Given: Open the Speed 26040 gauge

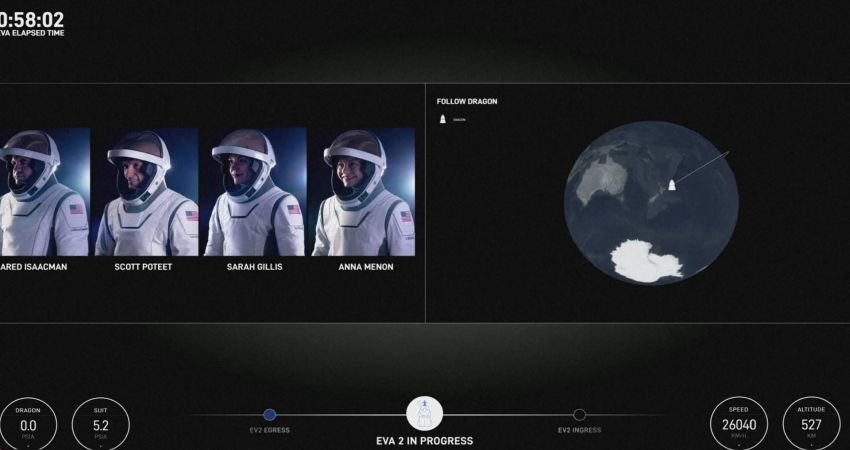Looking at the screenshot, I should [x=738, y=425].
